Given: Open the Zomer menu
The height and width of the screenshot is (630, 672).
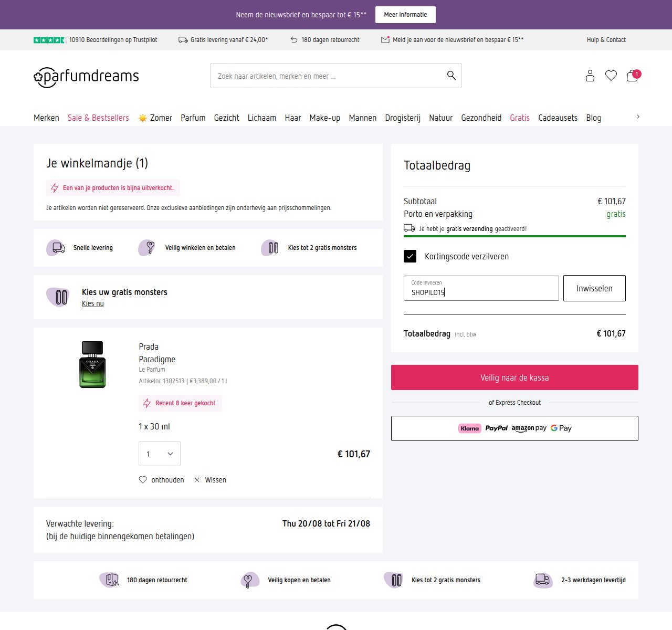Looking at the screenshot, I should coord(155,118).
